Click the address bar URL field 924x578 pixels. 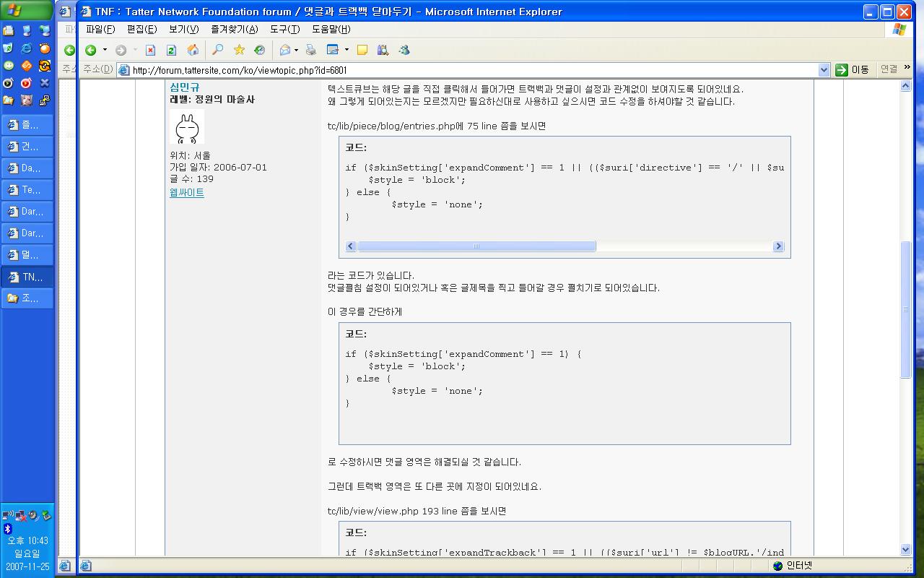click(469, 70)
